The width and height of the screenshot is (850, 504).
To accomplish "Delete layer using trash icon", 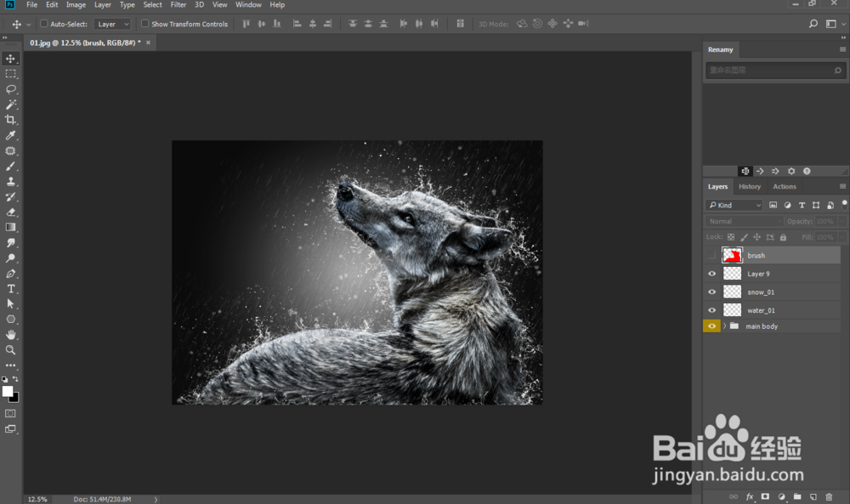I will point(829,496).
